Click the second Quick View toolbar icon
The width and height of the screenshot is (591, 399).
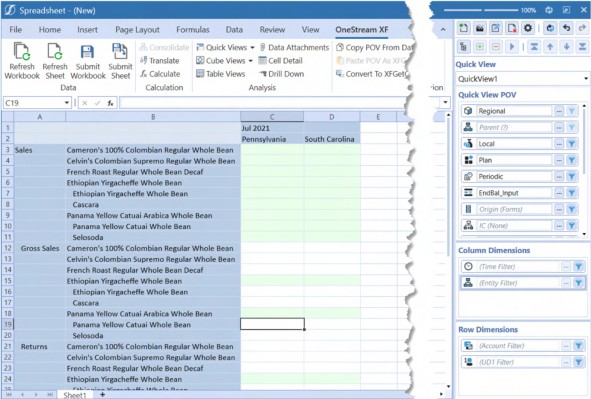pos(480,28)
